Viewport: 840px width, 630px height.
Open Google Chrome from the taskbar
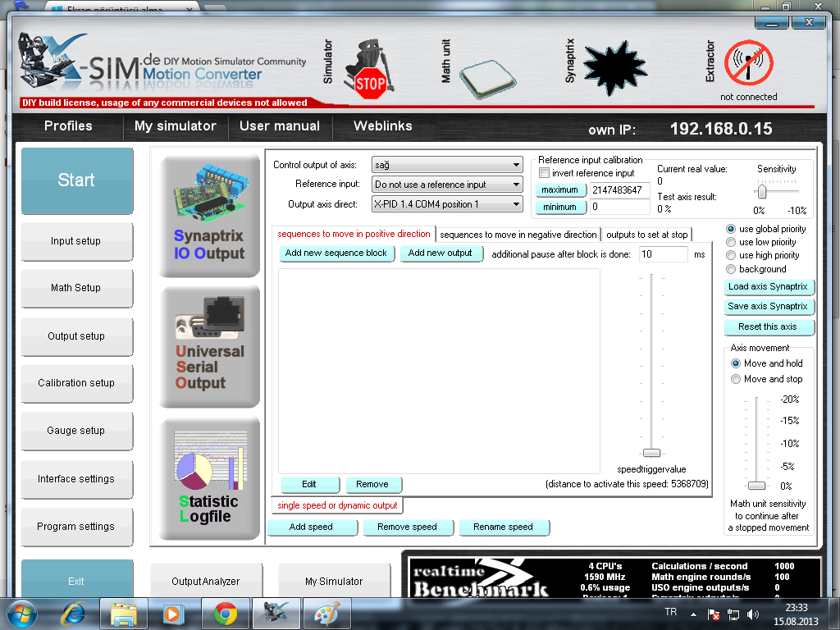click(226, 613)
